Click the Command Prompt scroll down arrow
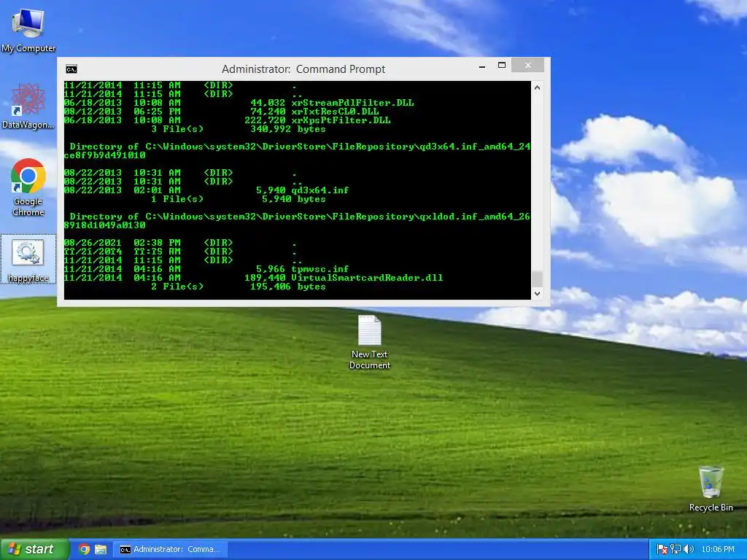Viewport: 747px width, 560px height. coord(538,294)
